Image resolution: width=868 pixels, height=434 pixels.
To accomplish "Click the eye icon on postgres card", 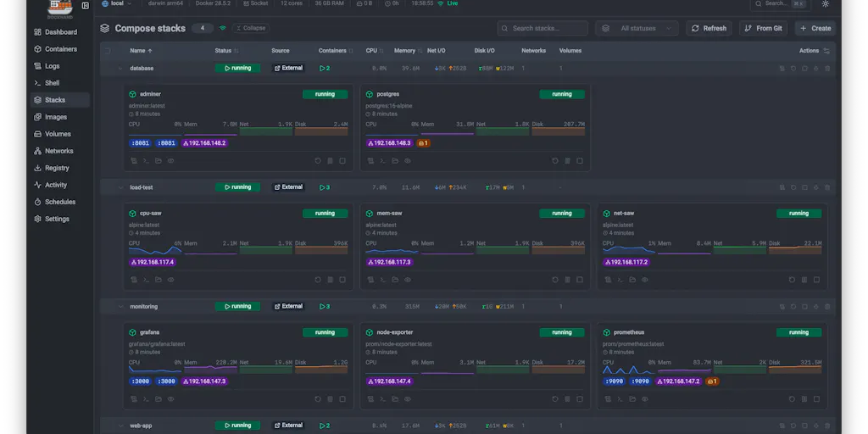I will [x=408, y=161].
